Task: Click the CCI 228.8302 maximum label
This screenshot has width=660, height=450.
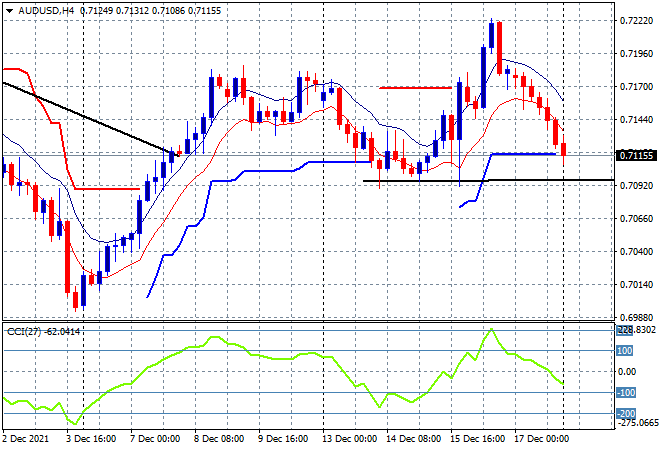Action: coord(636,330)
